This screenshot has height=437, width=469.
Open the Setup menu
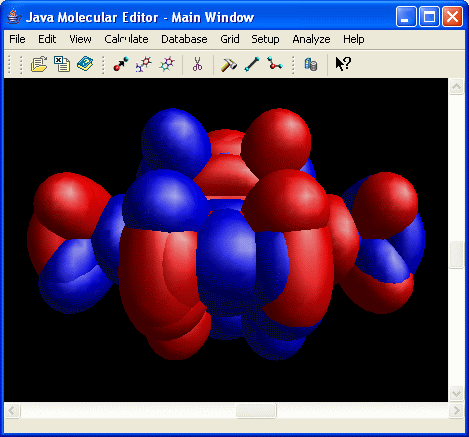click(265, 39)
